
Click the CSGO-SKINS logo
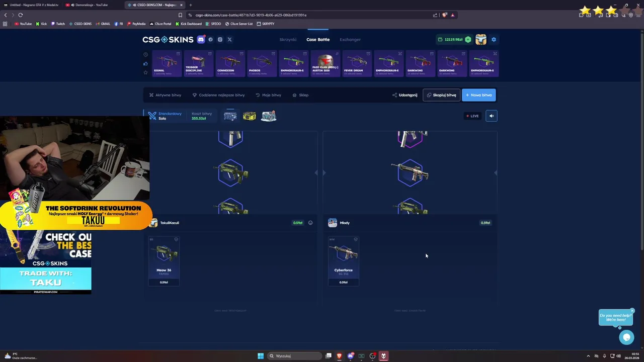click(x=168, y=39)
